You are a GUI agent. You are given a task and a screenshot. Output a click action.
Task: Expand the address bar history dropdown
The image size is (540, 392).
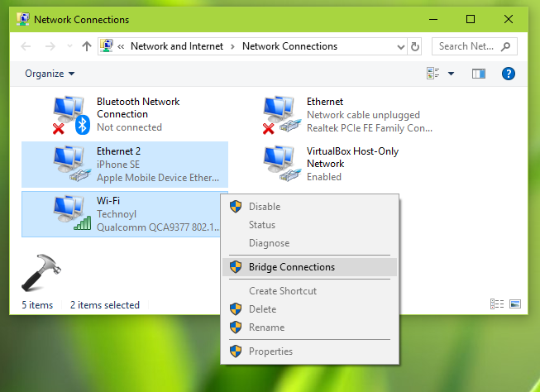click(x=402, y=47)
